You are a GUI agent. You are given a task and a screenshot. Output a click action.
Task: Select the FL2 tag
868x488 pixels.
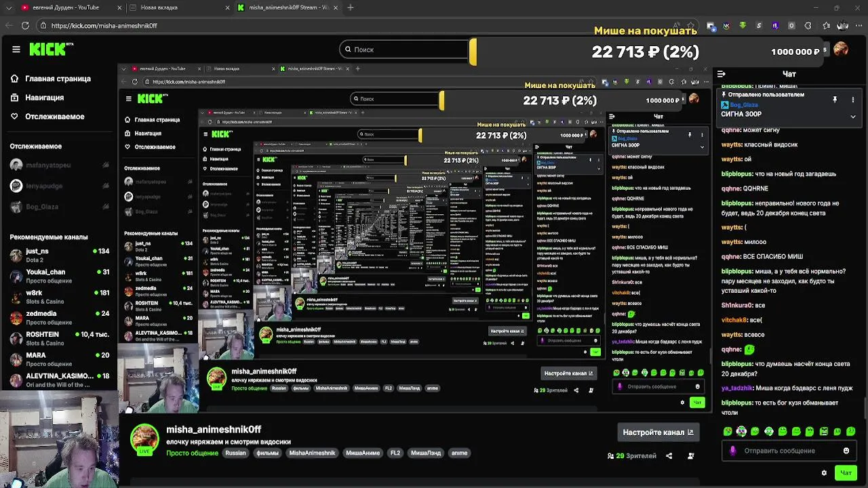[395, 453]
